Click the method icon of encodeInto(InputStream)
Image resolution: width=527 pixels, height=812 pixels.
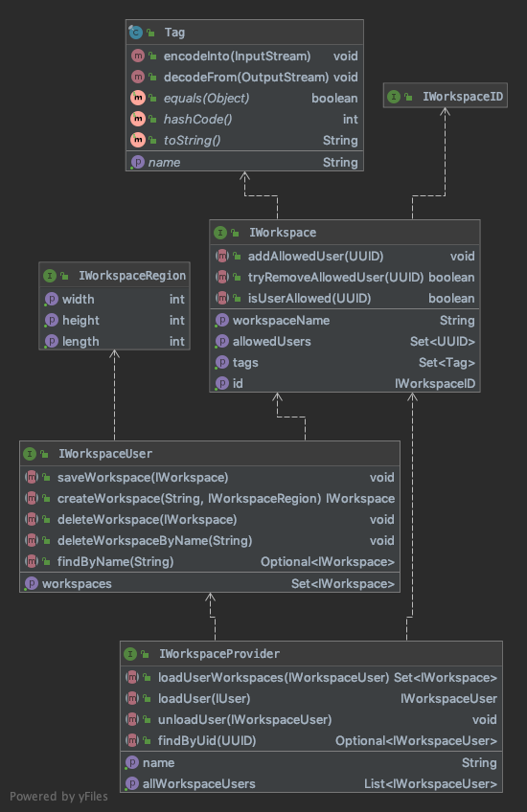(x=138, y=56)
